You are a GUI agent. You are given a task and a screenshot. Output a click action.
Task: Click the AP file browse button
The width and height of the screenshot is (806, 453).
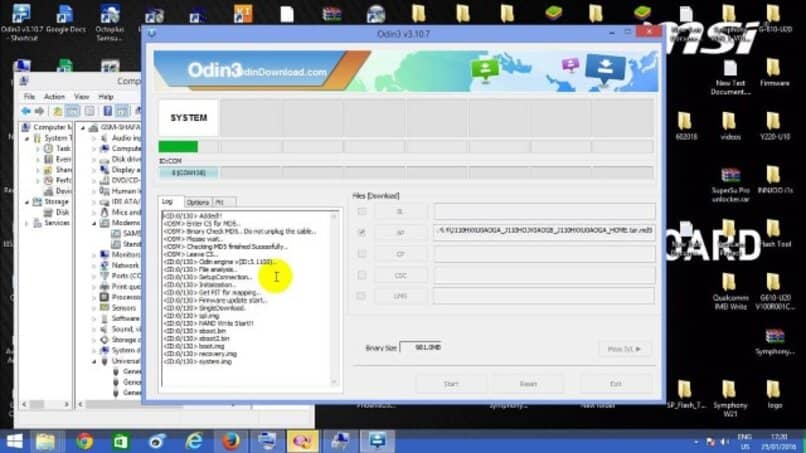pyautogui.click(x=400, y=232)
